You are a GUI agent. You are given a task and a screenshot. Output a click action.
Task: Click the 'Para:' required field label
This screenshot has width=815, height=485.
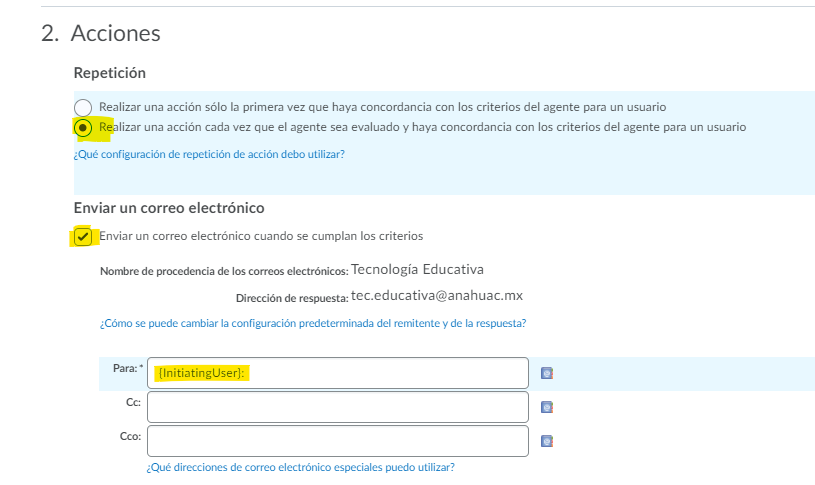pos(127,368)
